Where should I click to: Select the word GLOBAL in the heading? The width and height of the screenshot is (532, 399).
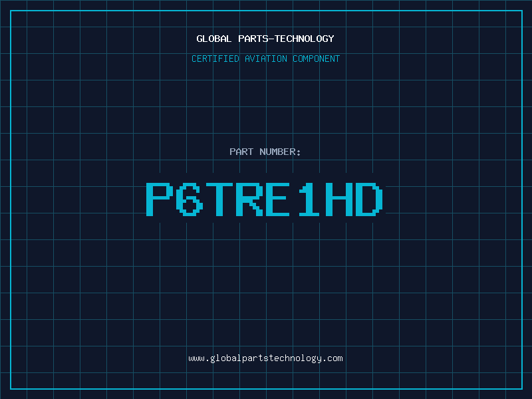(x=214, y=39)
